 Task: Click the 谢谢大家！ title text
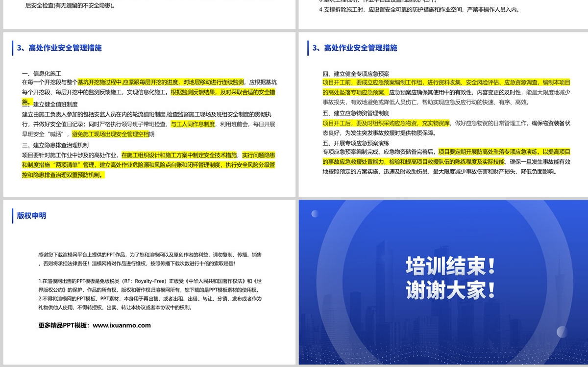point(451,290)
